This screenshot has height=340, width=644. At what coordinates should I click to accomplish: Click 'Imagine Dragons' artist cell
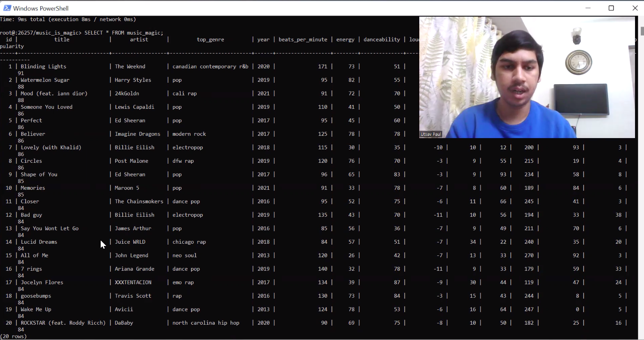(x=138, y=134)
